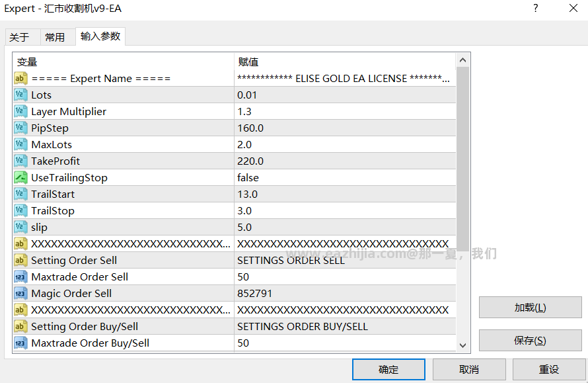
Task: Click the icon beside TrailStart
Action: pos(20,194)
